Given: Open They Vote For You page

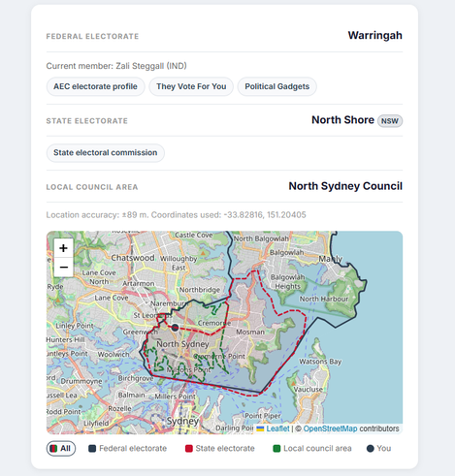Looking at the screenshot, I should 191,86.
